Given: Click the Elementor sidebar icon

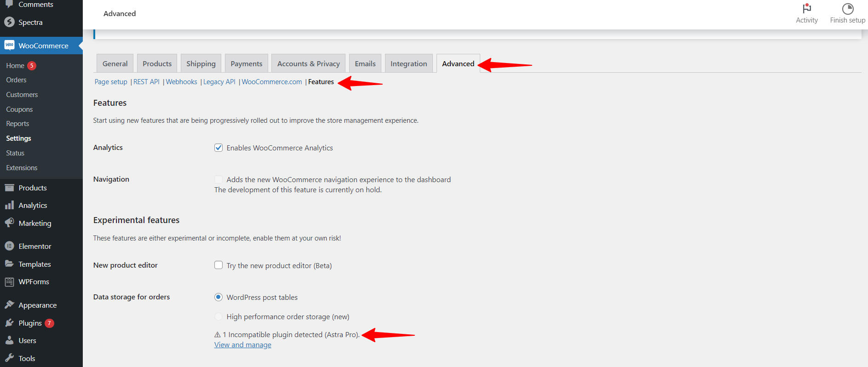Looking at the screenshot, I should point(9,246).
